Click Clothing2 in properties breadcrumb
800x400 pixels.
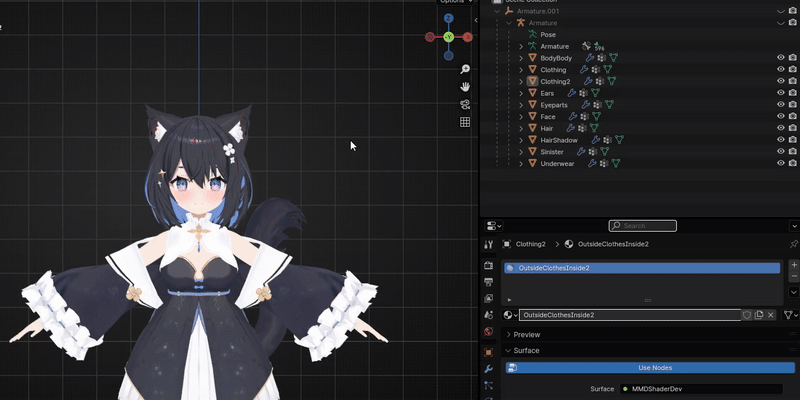(x=531, y=244)
